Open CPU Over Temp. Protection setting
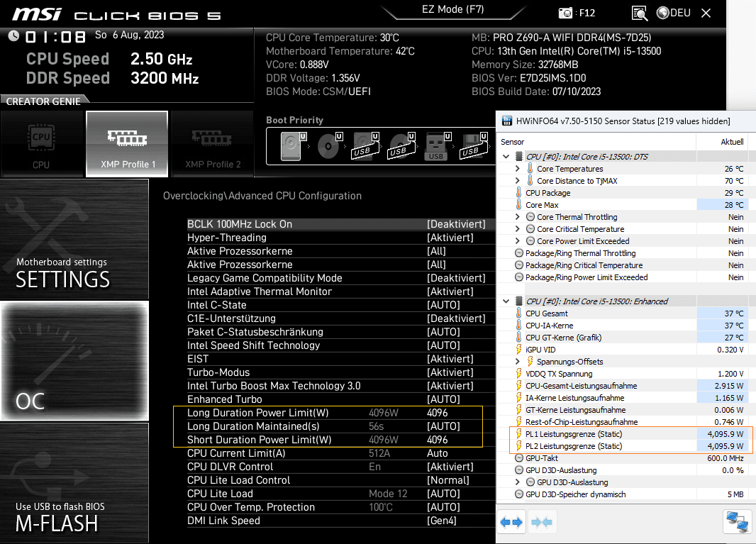Screen dimensions: 756x544 341,507
